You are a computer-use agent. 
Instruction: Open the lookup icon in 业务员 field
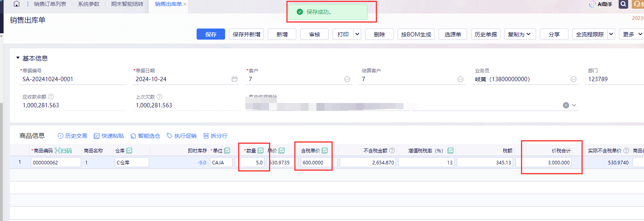pyautogui.click(x=574, y=79)
